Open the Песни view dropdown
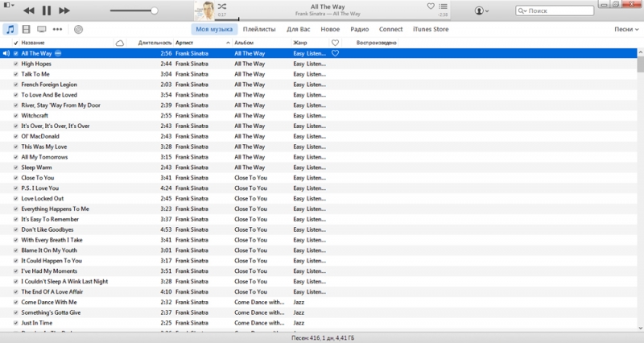The height and width of the screenshot is (343, 644). click(x=626, y=29)
